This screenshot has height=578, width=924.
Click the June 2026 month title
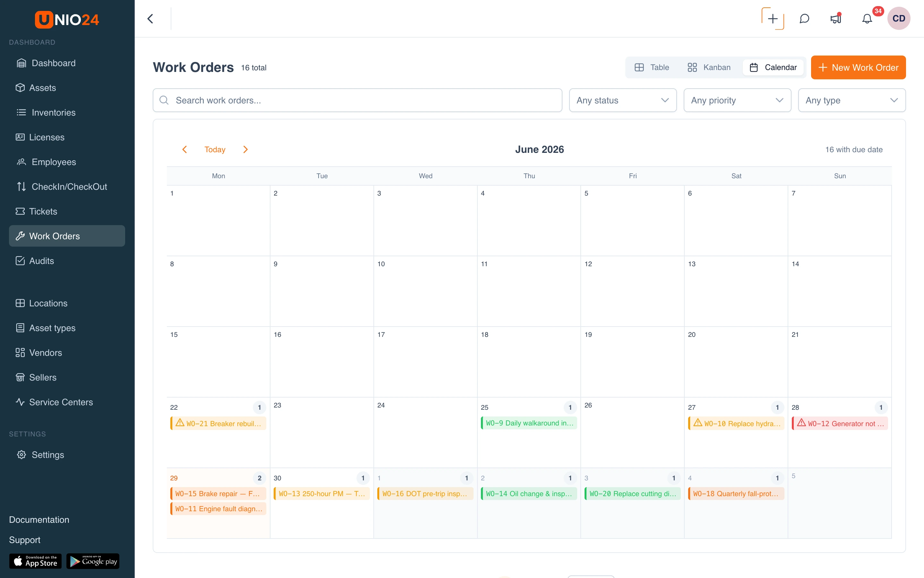[x=539, y=149]
